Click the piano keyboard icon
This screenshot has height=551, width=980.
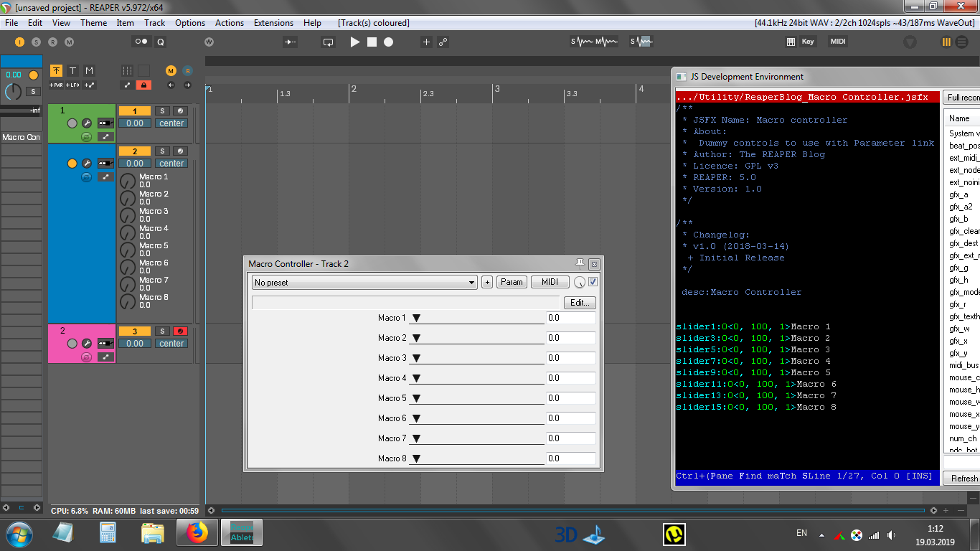pos(791,42)
